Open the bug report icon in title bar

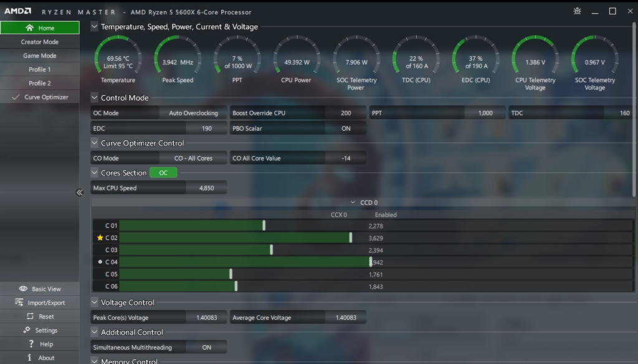pyautogui.click(x=577, y=11)
